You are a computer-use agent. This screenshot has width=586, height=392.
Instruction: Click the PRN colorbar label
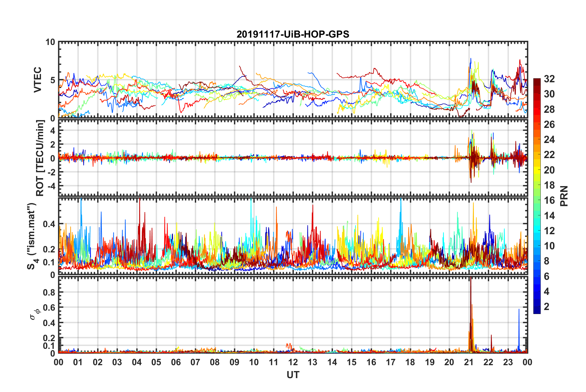point(564,196)
